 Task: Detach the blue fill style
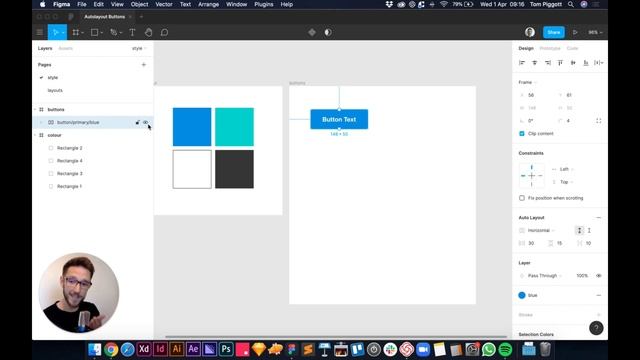[599, 295]
